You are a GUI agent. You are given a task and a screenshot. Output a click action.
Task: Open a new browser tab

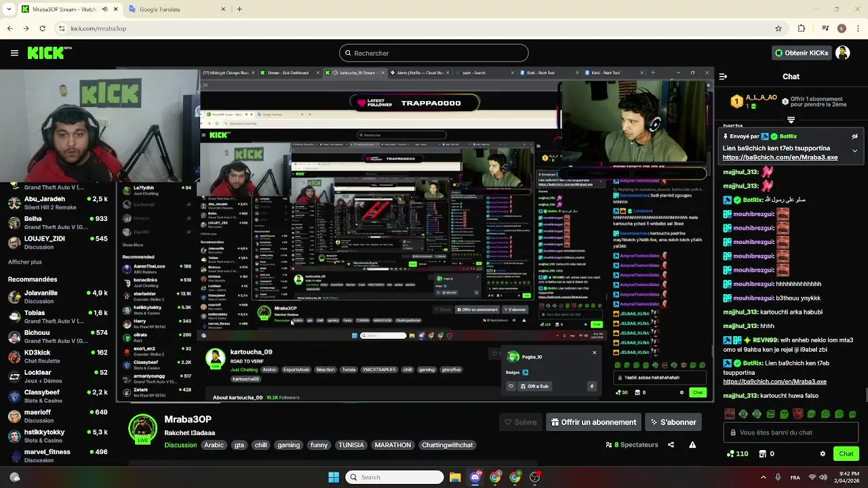pyautogui.click(x=239, y=9)
